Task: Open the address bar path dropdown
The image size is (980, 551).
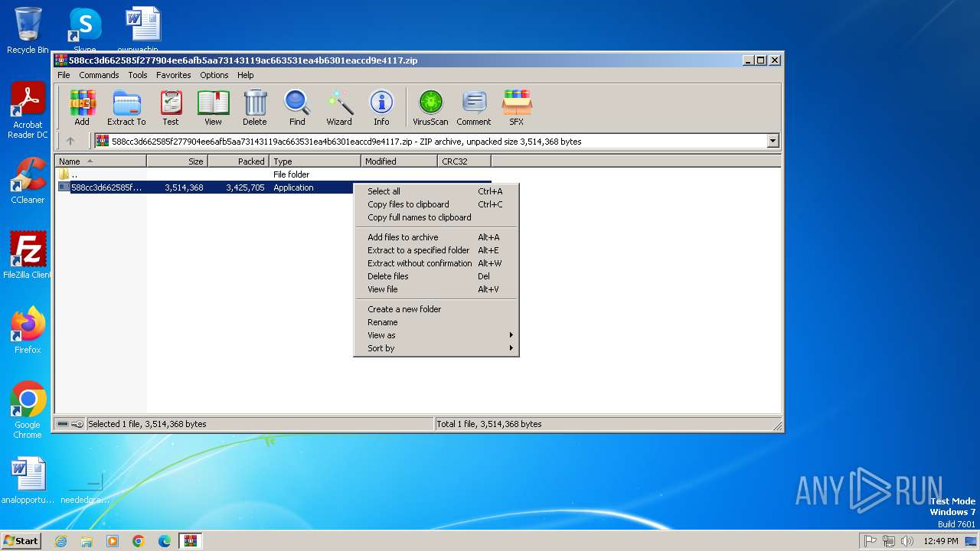Action: (773, 141)
